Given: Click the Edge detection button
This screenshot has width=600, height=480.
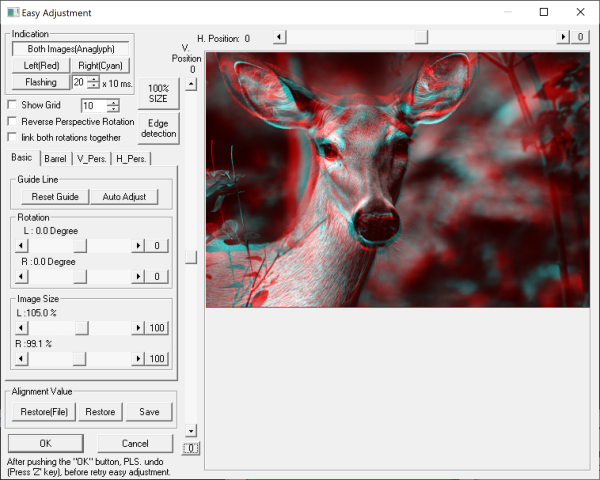Looking at the screenshot, I should [158, 128].
